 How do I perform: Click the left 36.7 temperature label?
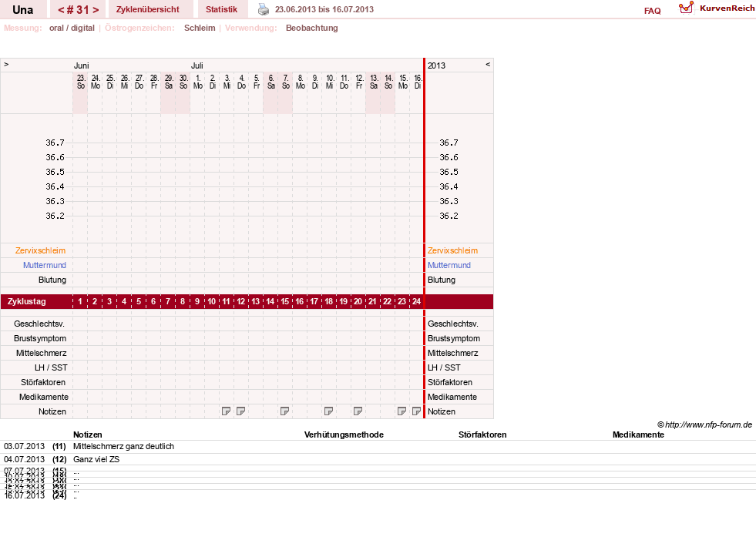(55, 143)
